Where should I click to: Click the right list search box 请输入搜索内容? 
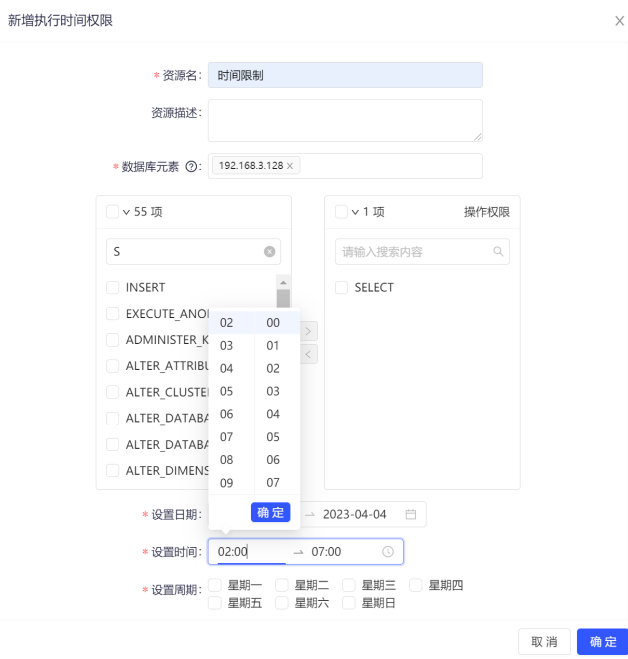[422, 251]
